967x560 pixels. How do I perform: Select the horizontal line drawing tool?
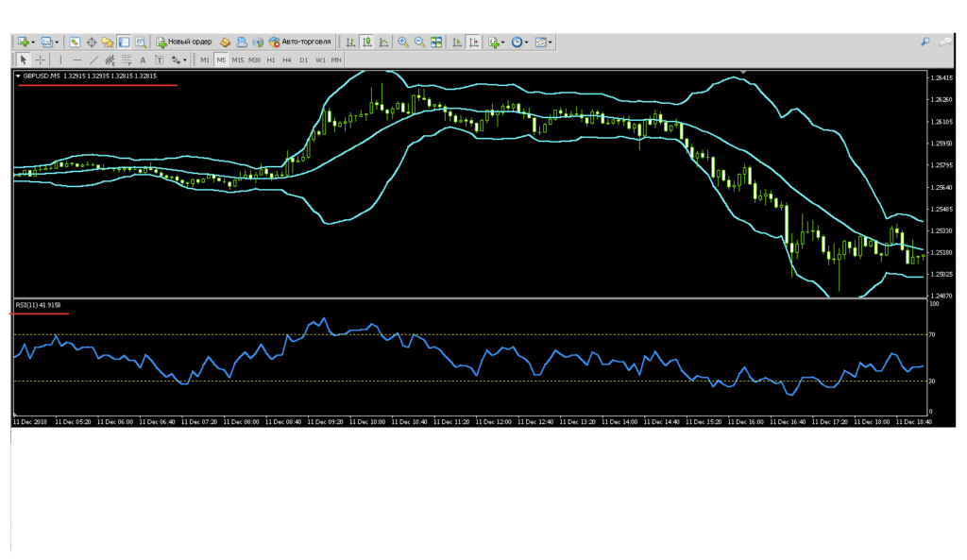77,59
